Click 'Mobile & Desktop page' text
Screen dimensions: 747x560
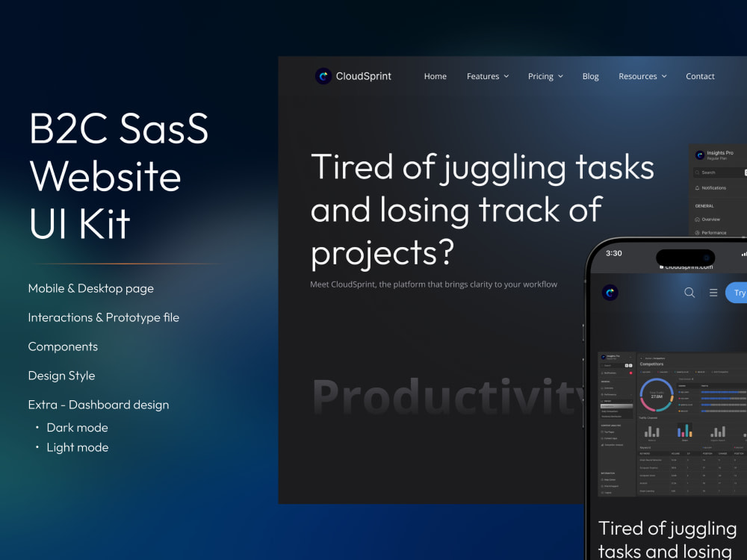coord(91,288)
